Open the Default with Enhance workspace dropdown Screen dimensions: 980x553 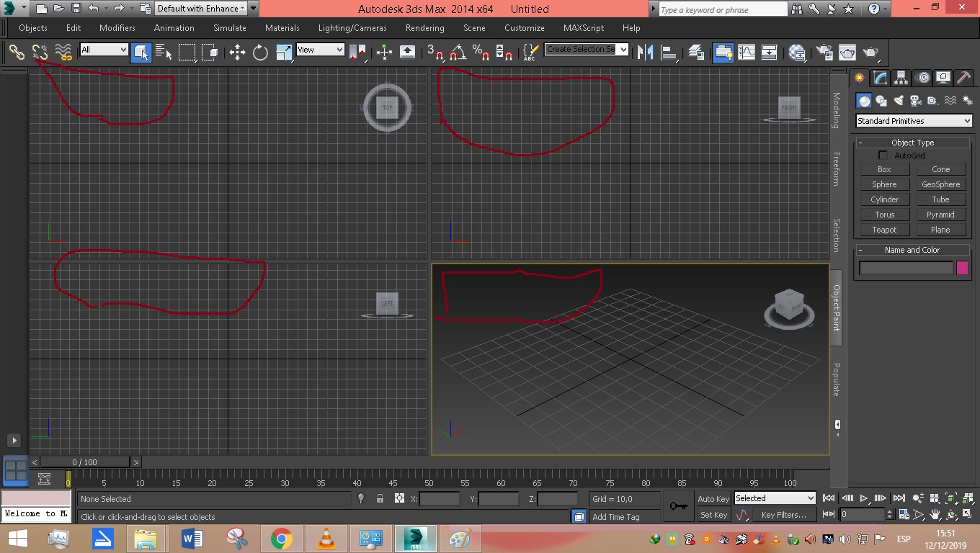[201, 9]
